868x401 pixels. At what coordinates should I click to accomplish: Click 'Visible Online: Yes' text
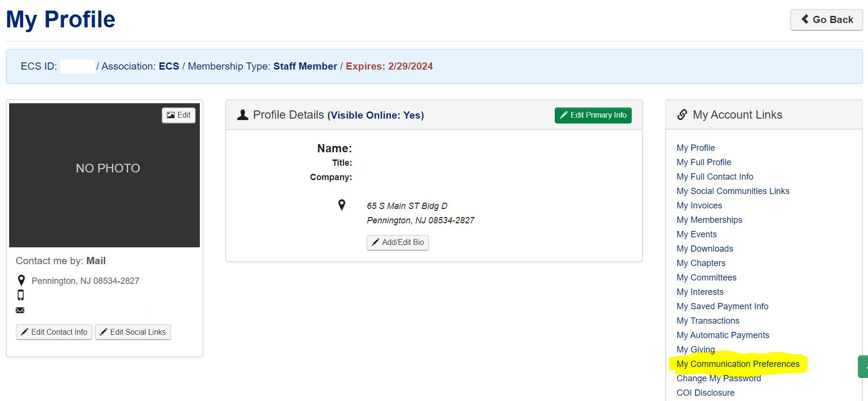376,115
